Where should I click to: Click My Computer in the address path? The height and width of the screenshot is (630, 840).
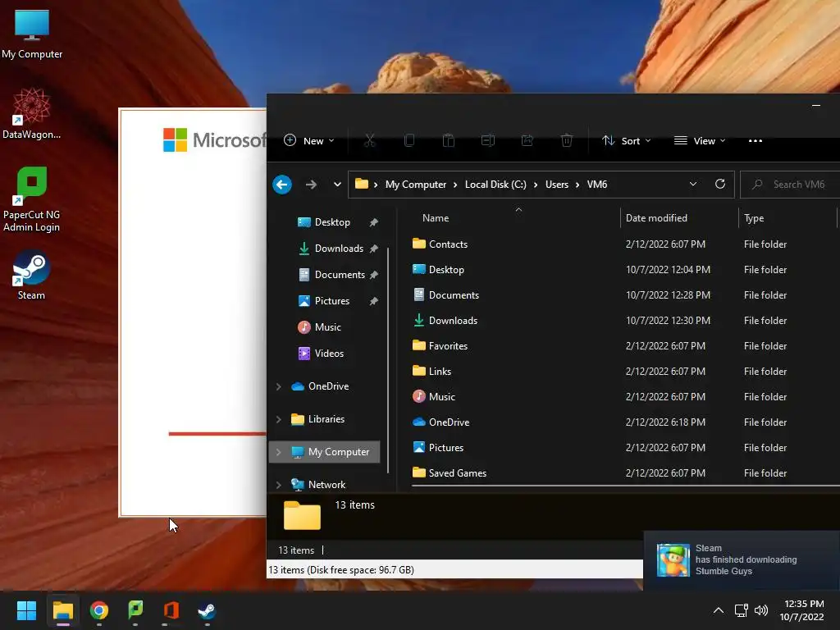coord(416,185)
